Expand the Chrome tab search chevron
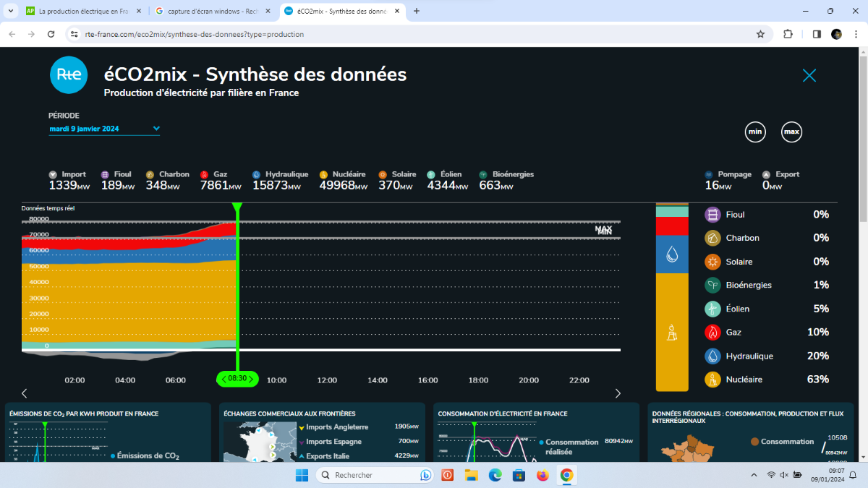This screenshot has height=488, width=868. coord(10,11)
